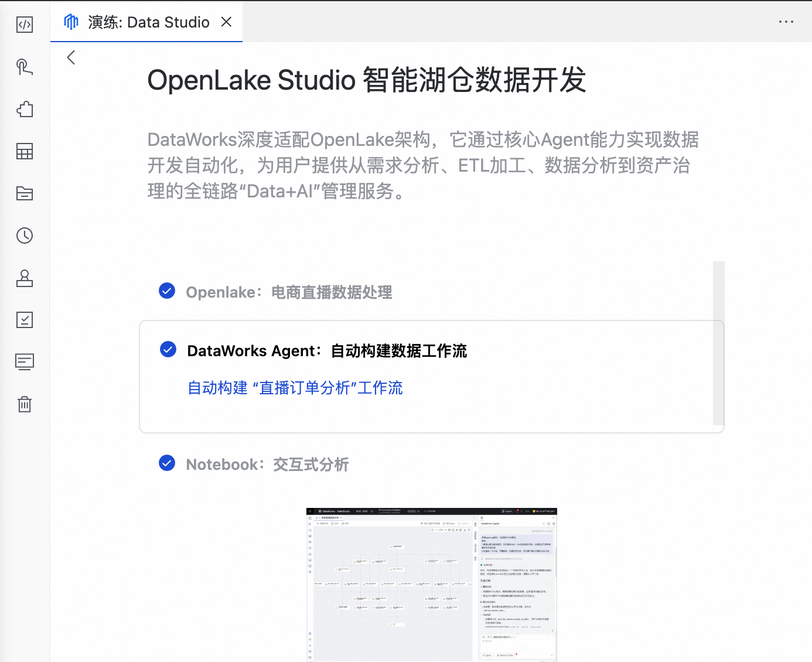Open the three-dot more options menu

[x=786, y=22]
